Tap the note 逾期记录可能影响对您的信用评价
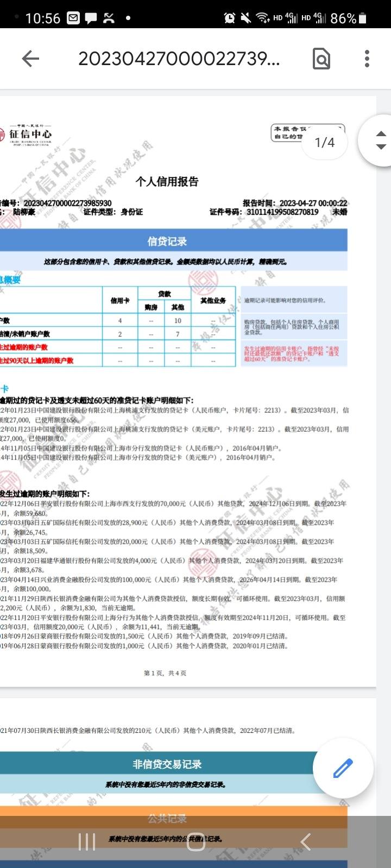 [x=285, y=300]
